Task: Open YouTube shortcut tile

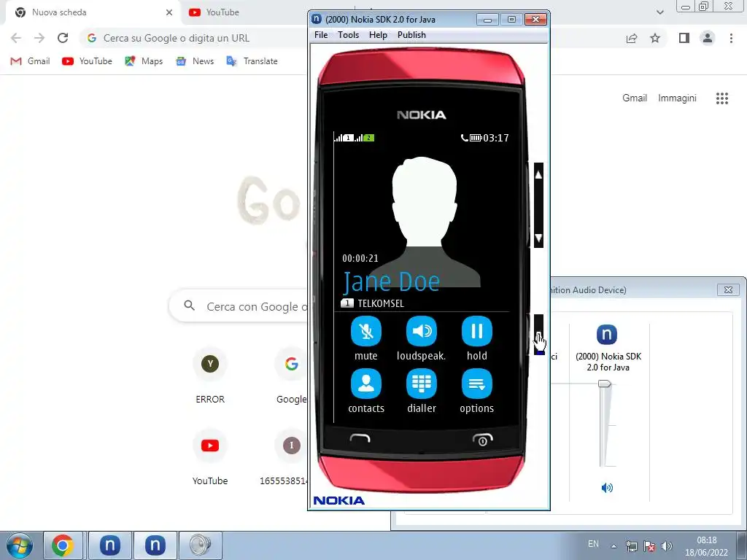Action: (x=210, y=458)
